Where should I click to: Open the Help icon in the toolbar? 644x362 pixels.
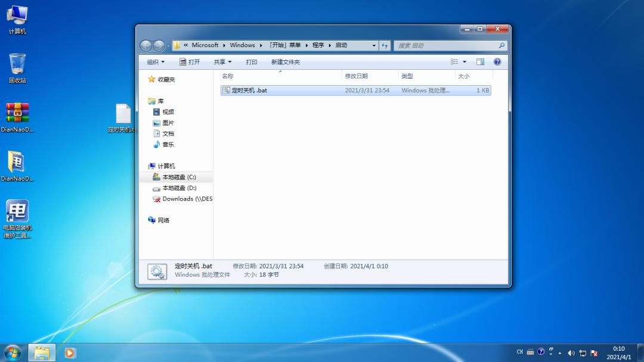[x=497, y=61]
